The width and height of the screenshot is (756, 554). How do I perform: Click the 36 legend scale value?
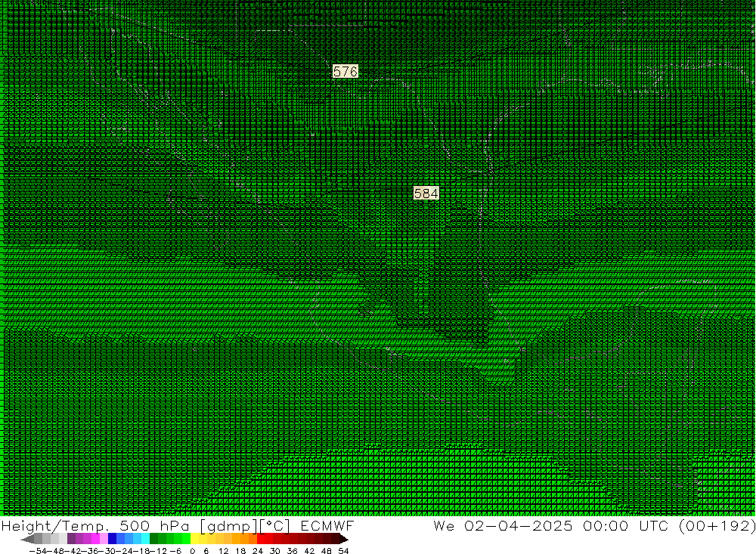coord(292,551)
